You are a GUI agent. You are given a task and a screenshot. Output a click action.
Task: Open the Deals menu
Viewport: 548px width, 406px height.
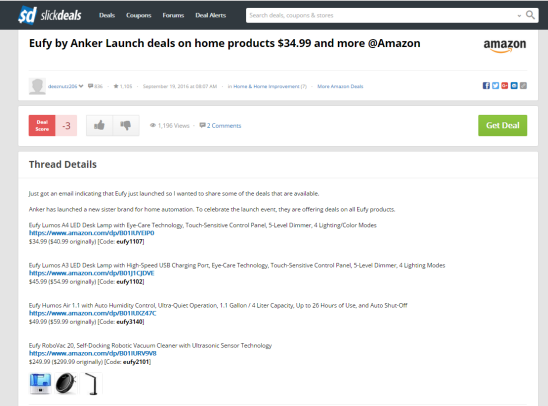(x=107, y=15)
